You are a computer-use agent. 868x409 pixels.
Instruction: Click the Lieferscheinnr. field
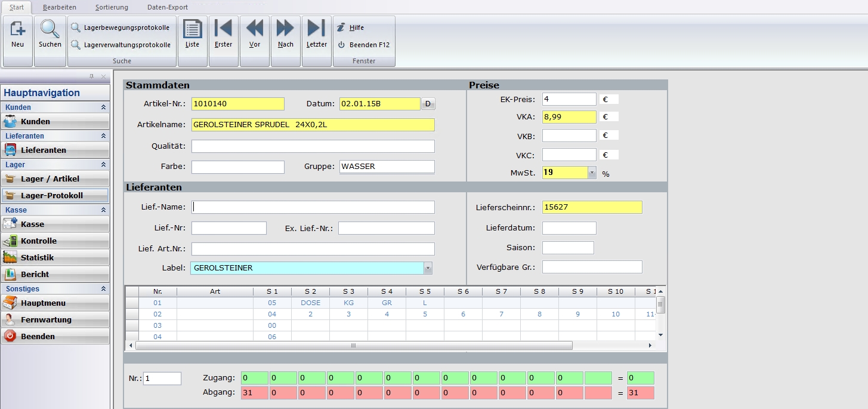(592, 207)
